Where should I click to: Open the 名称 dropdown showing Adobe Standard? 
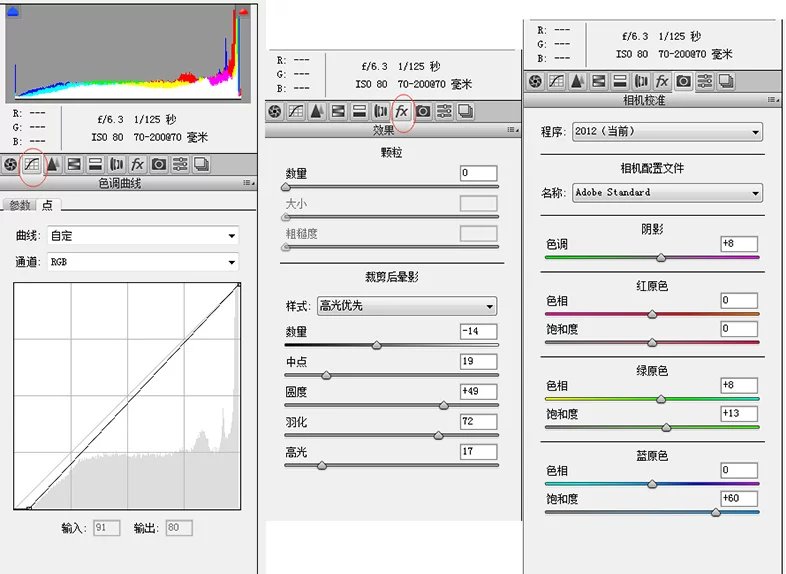[667, 193]
